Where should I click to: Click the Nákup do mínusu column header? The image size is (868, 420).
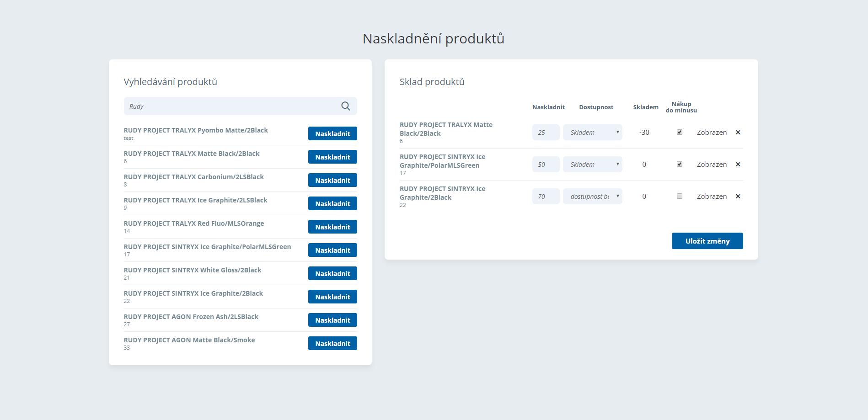(681, 107)
